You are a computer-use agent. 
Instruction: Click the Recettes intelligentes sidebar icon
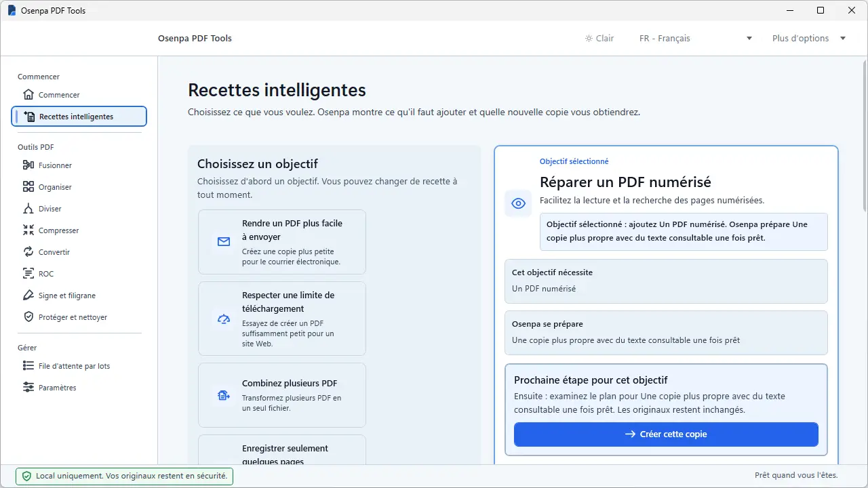coord(29,117)
